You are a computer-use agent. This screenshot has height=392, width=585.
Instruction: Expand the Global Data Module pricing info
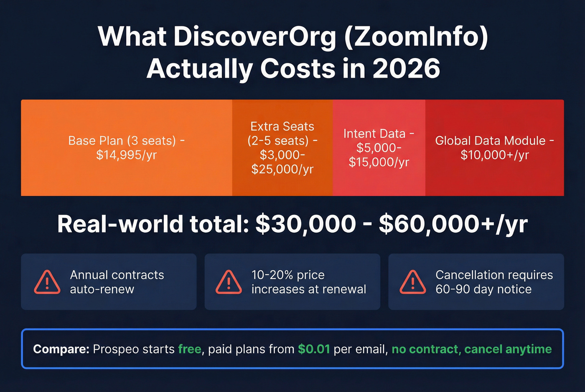pyautogui.click(x=494, y=147)
